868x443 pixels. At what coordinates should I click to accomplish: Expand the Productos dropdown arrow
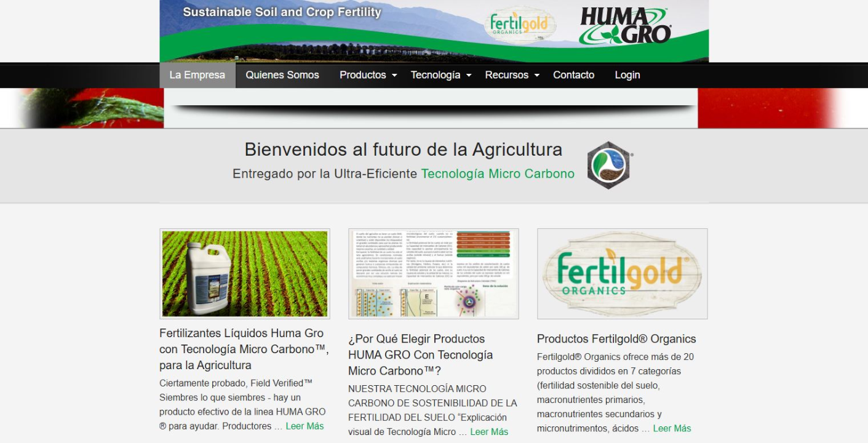pyautogui.click(x=395, y=75)
